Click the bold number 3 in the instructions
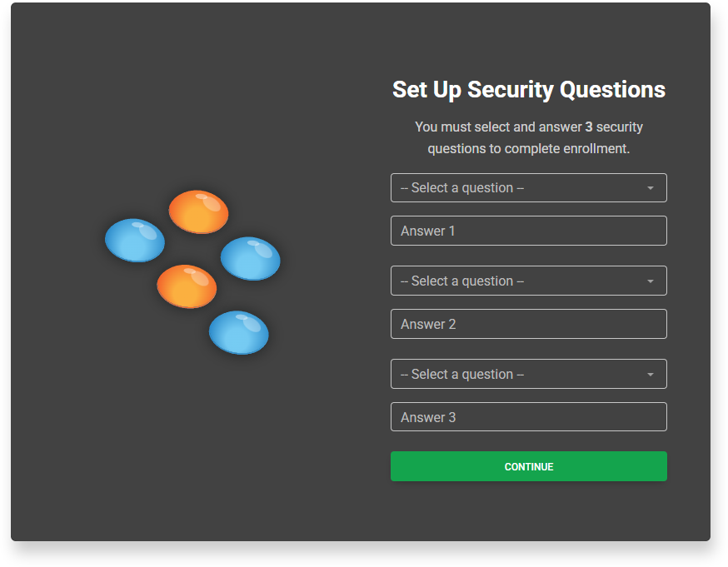The width and height of the screenshot is (728, 567). coord(589,127)
